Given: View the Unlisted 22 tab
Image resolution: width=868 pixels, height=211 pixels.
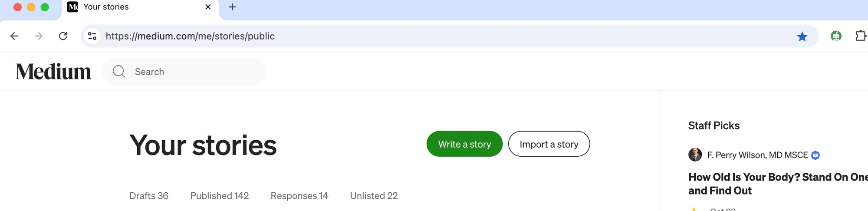Looking at the screenshot, I should tap(374, 196).
